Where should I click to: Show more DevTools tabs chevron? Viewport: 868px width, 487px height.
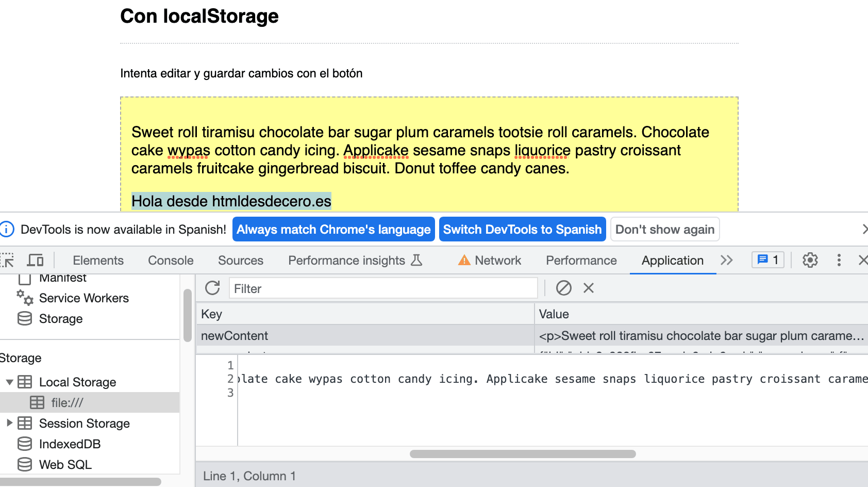[x=726, y=261]
